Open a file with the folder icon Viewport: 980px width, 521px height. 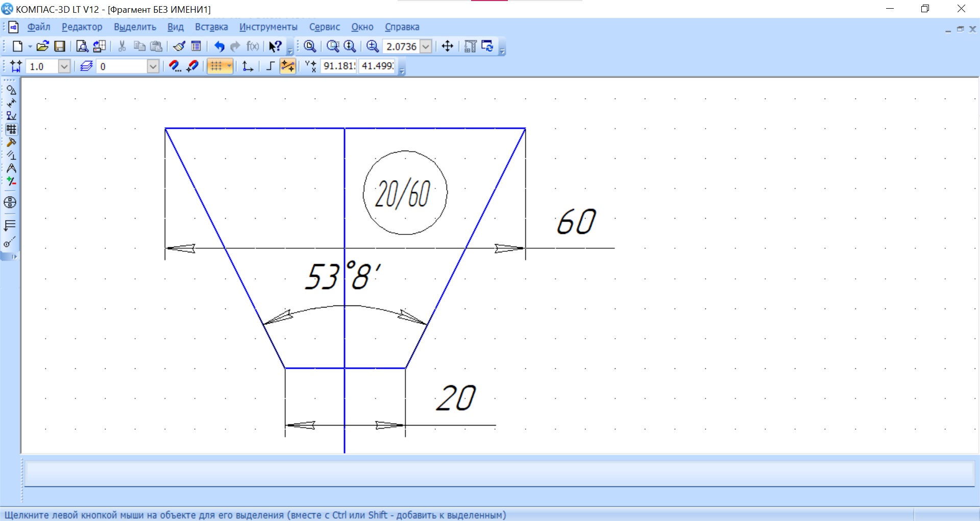pyautogui.click(x=43, y=46)
